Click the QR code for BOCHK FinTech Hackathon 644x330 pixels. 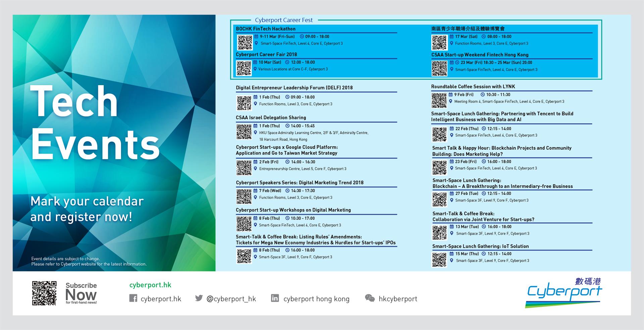point(245,42)
